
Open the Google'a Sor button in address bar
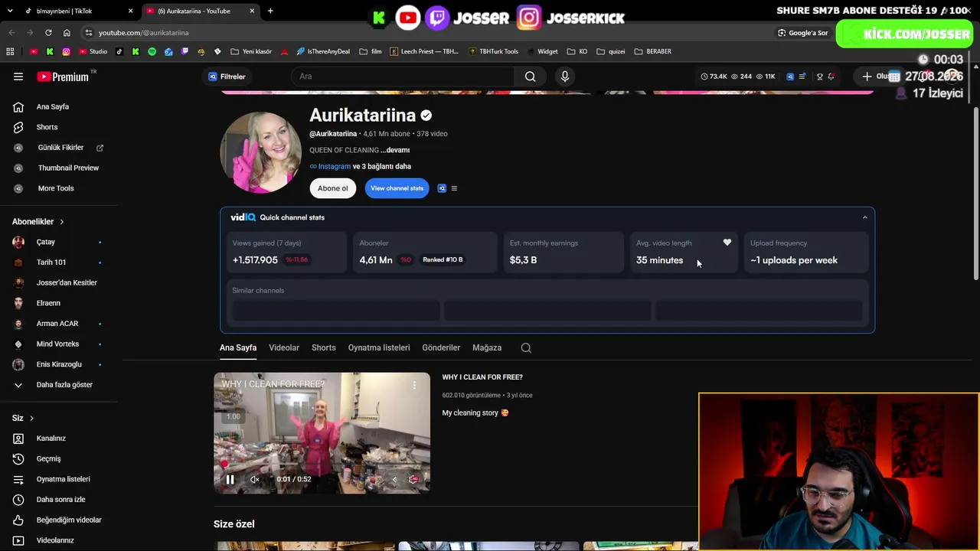coord(803,33)
